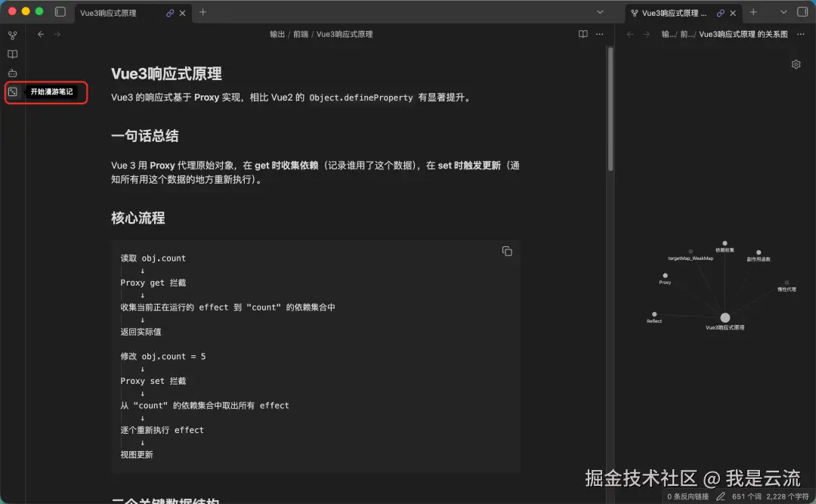The width and height of the screenshot is (816, 504).
Task: Click the 读取 obj.count code line
Action: [153, 258]
